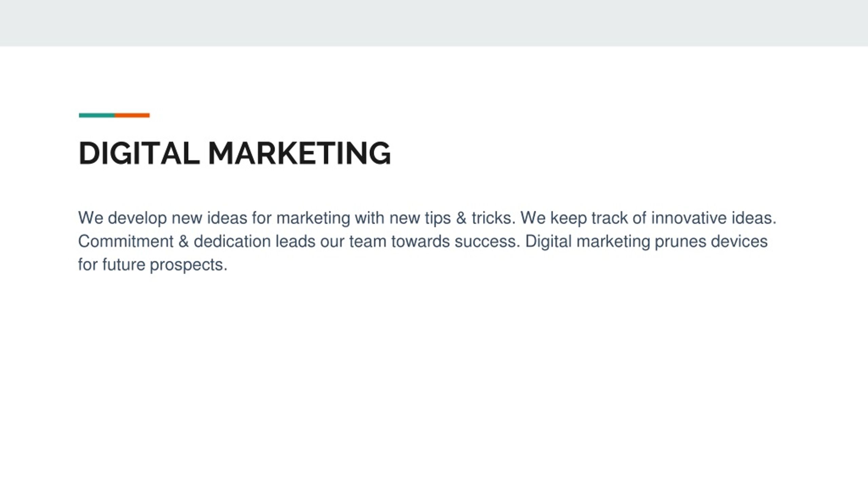868x488 pixels.
Task: Select the DIGITAL MARKETING heading
Action: (x=235, y=153)
